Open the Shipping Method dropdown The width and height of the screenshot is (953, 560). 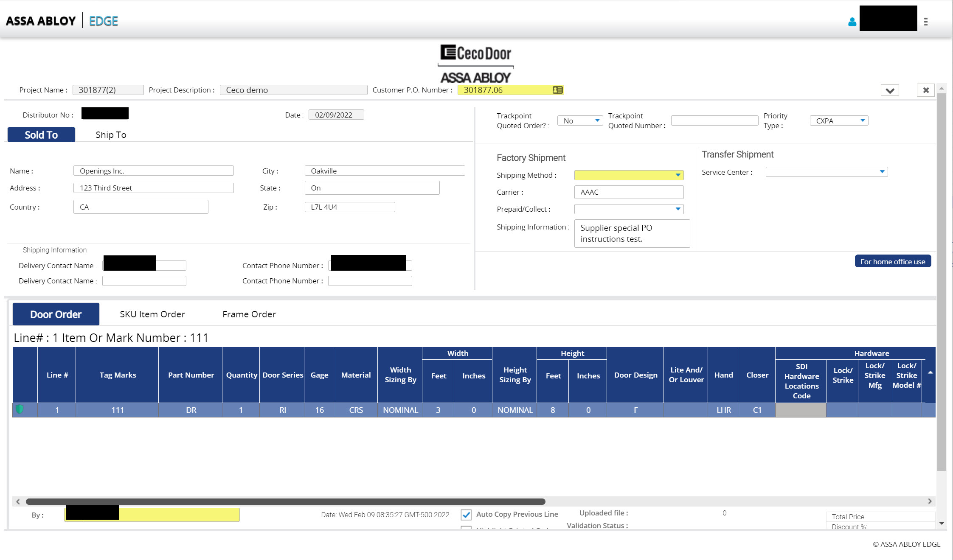point(629,175)
